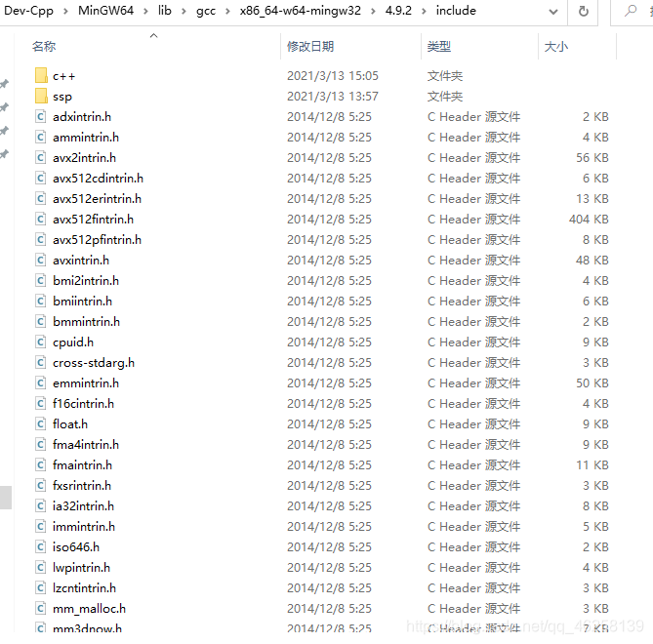Sort by 类型 column header
Image resolution: width=653 pixels, height=644 pixels.
[439, 46]
